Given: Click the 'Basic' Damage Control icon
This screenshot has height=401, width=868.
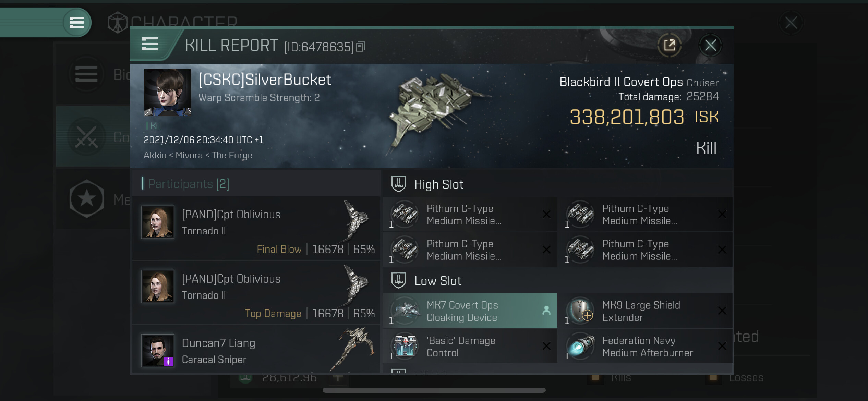Looking at the screenshot, I should [x=405, y=346].
